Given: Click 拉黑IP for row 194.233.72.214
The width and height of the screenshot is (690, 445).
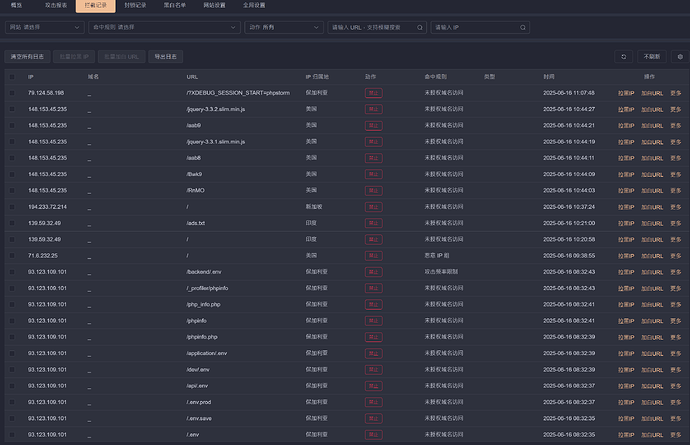Looking at the screenshot, I should coord(626,207).
